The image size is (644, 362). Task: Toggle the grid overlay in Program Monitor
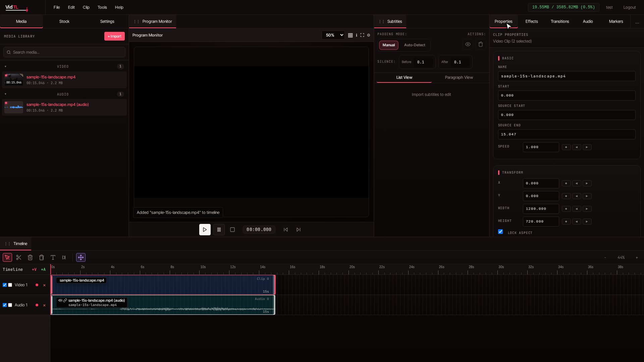click(350, 35)
